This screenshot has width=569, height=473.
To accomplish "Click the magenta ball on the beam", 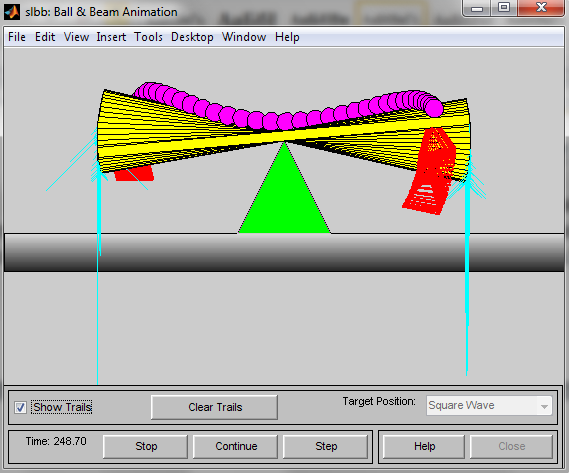I will 434,108.
